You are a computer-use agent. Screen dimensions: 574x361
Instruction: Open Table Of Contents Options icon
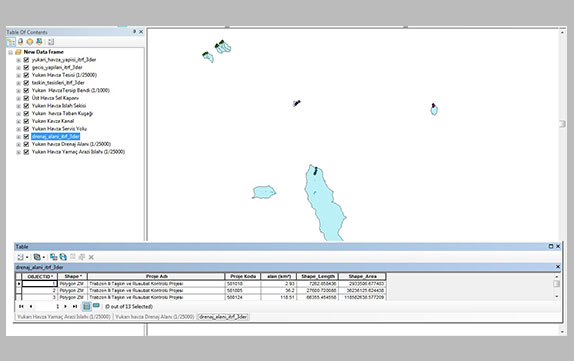click(51, 42)
